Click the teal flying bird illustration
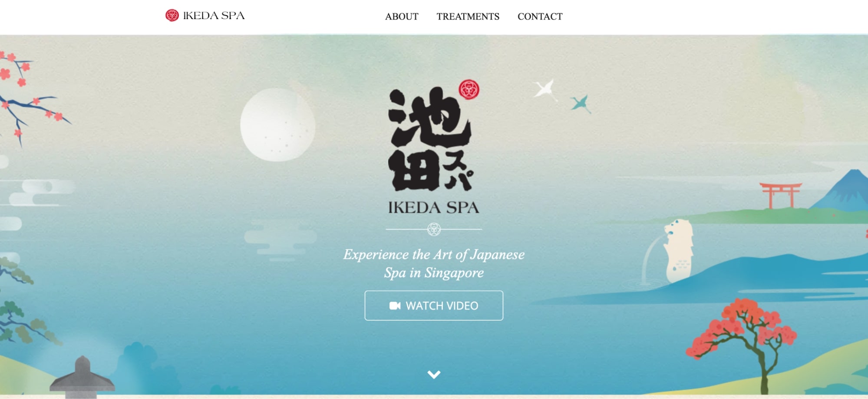Viewport: 868px width, 399px height. coord(581,104)
